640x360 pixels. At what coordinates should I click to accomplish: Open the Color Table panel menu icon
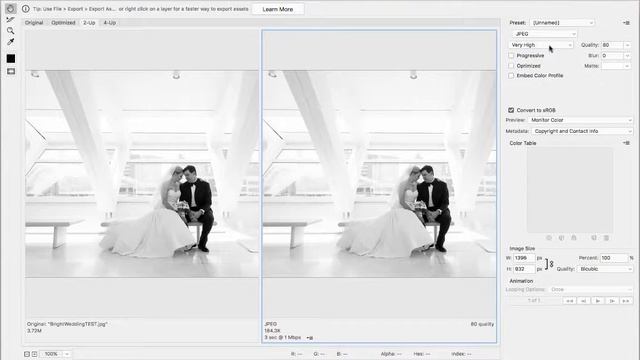pos(626,143)
